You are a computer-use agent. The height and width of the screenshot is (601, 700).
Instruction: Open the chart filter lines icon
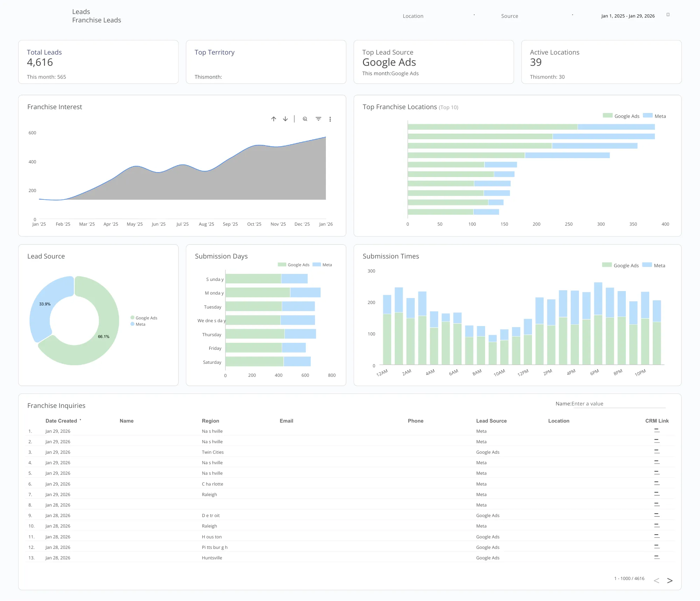(318, 119)
